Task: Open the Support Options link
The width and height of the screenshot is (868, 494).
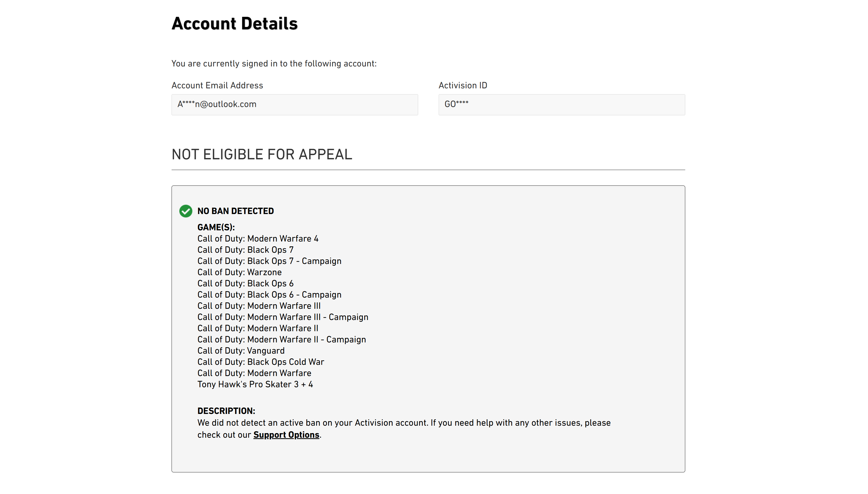Action: [x=286, y=435]
